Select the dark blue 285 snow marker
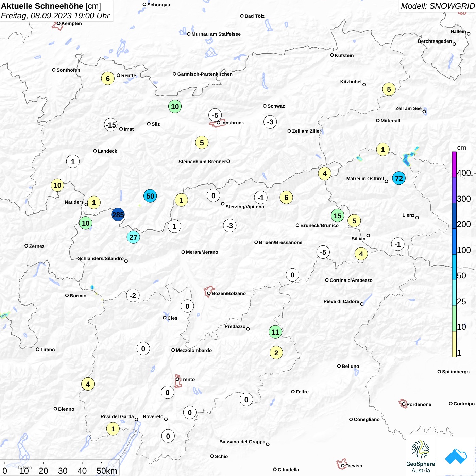 (x=118, y=215)
